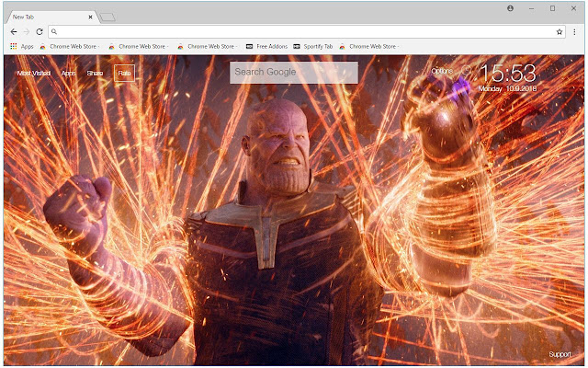This screenshot has height=368, width=588.
Task: Bookmark this page with the star icon
Action: coord(560,32)
